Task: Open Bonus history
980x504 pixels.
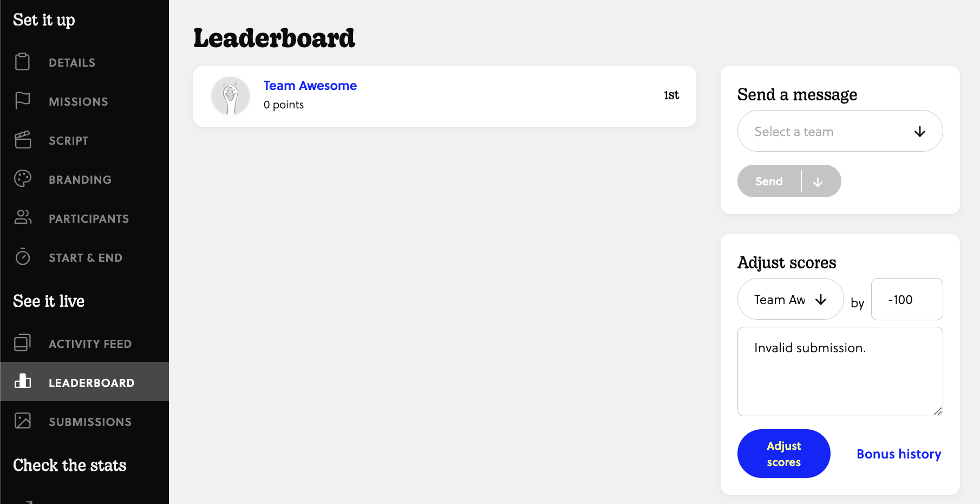Action: pyautogui.click(x=899, y=454)
